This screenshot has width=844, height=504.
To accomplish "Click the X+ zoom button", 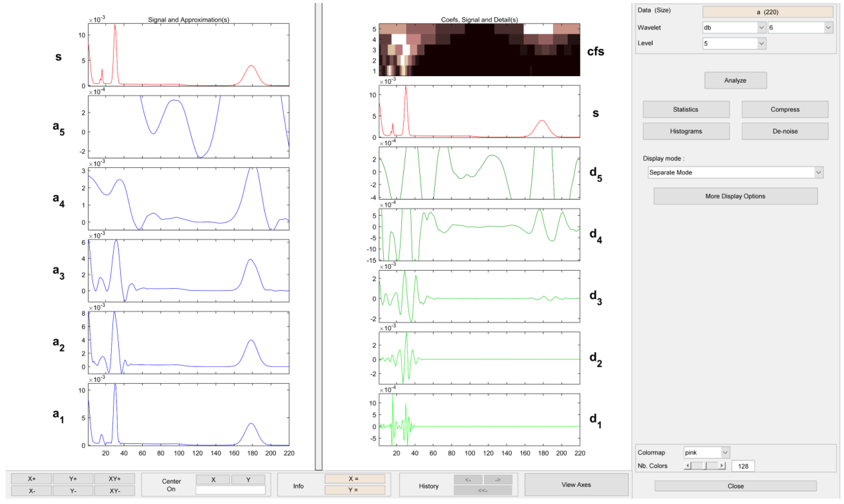I will [31, 479].
